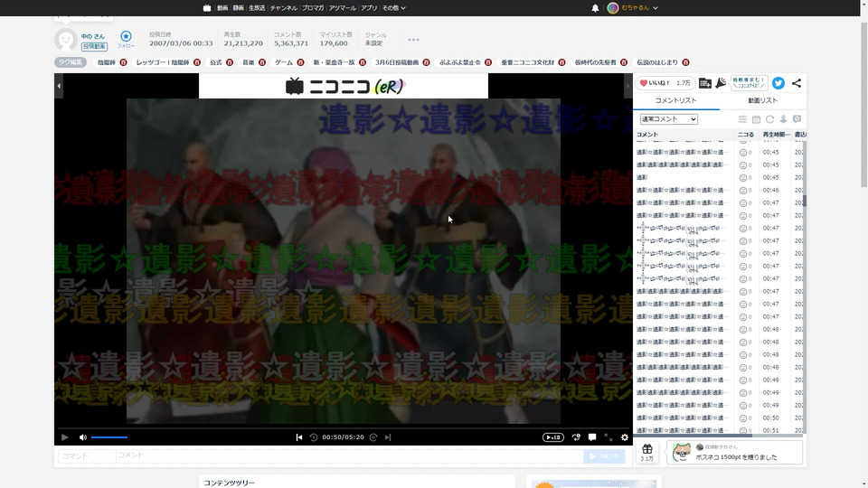Rewind the video ten seconds

point(314,437)
